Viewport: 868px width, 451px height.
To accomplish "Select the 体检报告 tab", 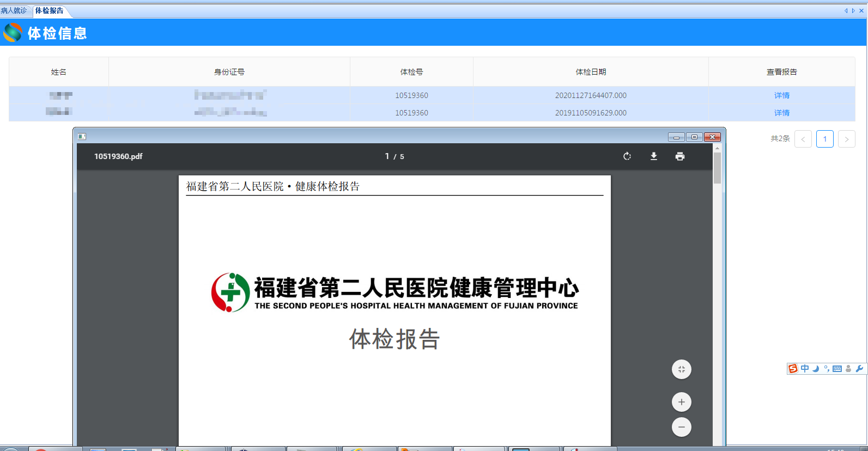I will click(x=50, y=10).
